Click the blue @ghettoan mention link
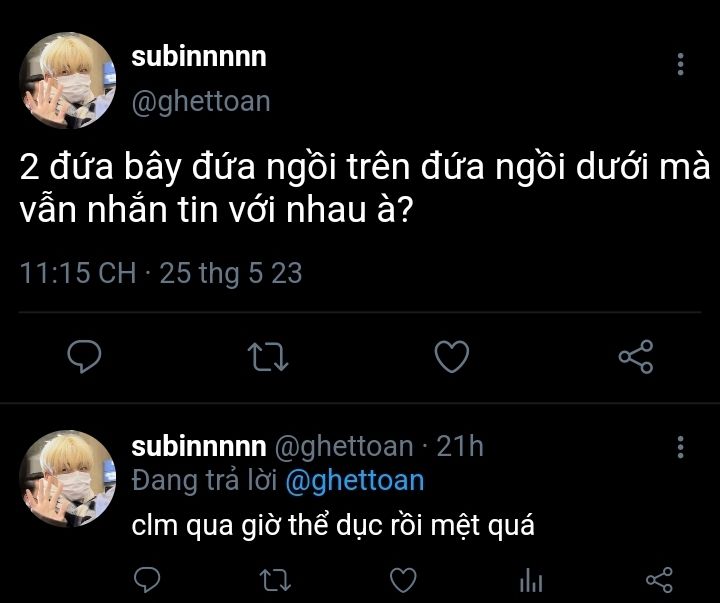Image resolution: width=720 pixels, height=603 pixels. (354, 480)
